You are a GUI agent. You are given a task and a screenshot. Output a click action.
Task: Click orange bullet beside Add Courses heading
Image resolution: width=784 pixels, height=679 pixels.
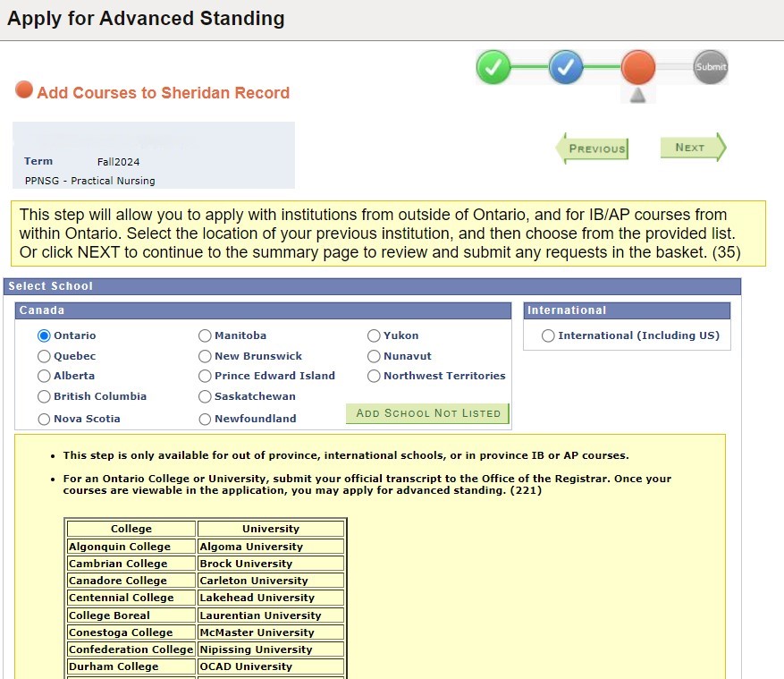[x=24, y=90]
